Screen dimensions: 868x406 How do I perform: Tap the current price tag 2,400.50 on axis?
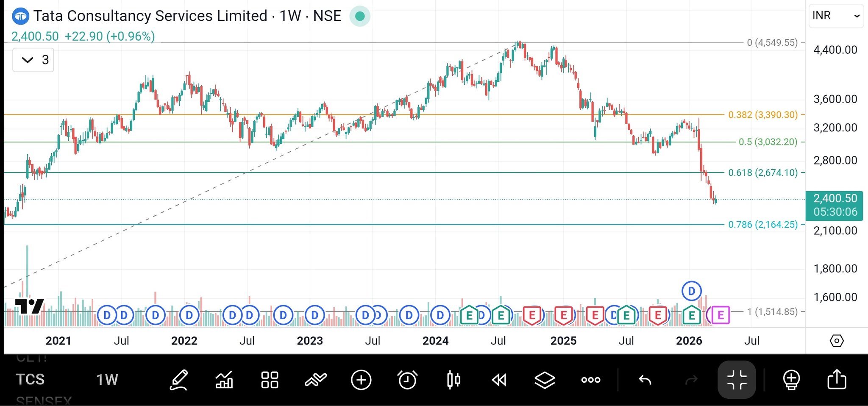point(834,205)
